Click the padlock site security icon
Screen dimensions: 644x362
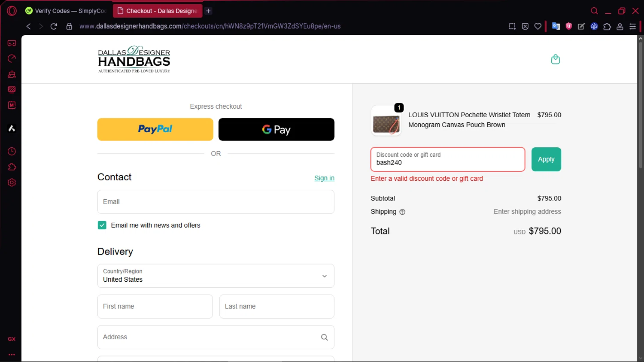69,26
